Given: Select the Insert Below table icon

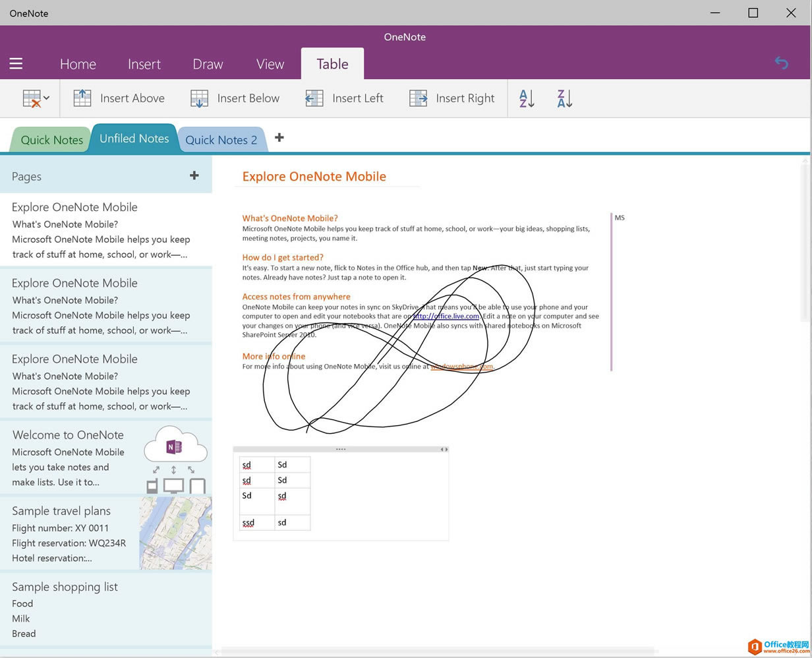Looking at the screenshot, I should tap(198, 98).
